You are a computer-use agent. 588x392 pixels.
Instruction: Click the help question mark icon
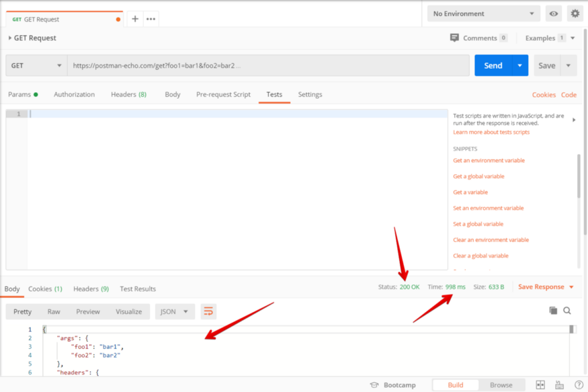578,385
